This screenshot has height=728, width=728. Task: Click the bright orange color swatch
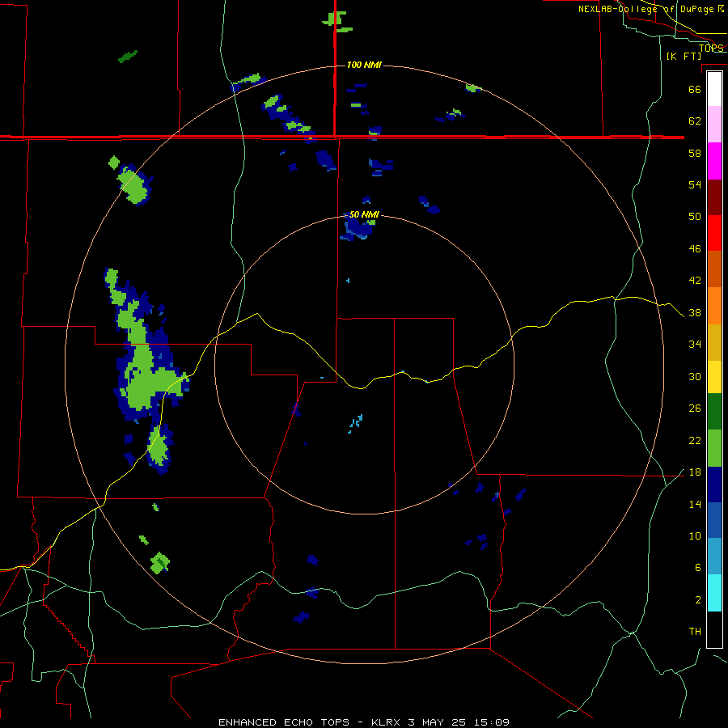(x=714, y=306)
